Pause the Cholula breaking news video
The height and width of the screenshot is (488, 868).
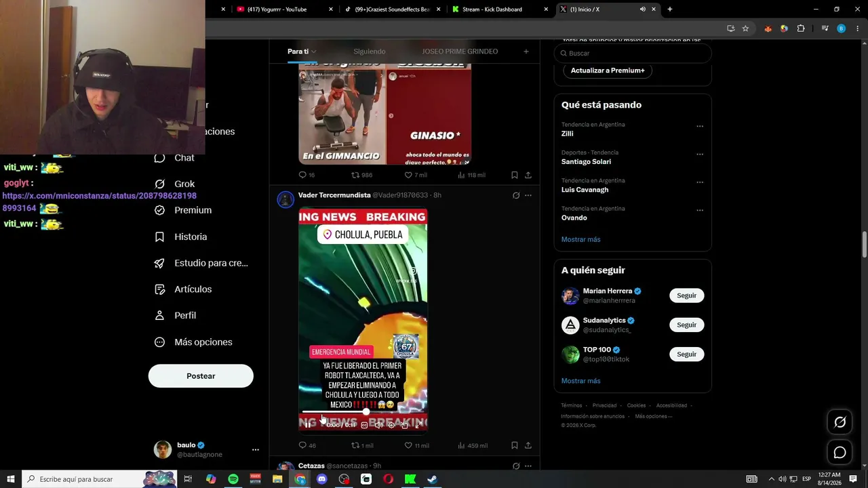(x=307, y=425)
